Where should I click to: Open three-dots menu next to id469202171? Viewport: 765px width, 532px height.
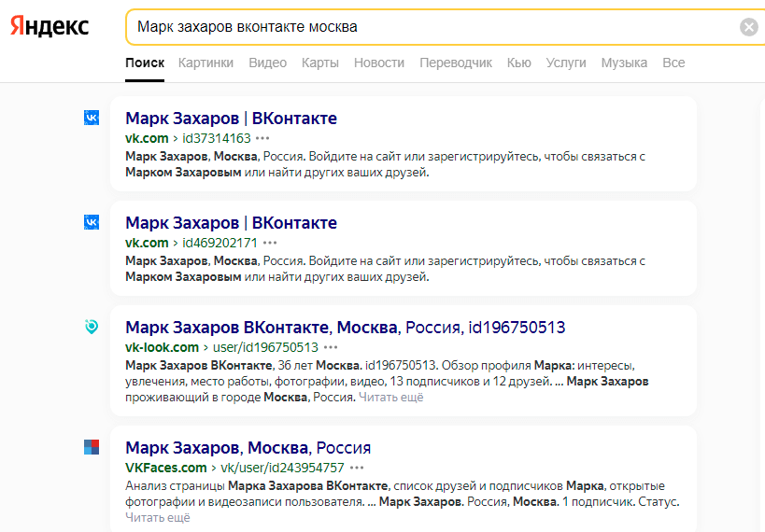coord(270,243)
